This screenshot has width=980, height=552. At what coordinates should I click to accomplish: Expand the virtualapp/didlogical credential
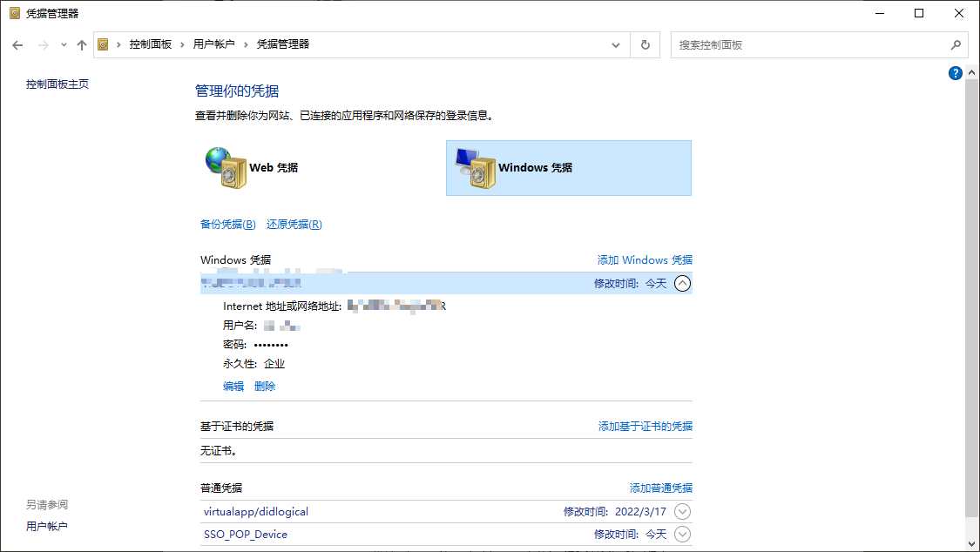682,511
